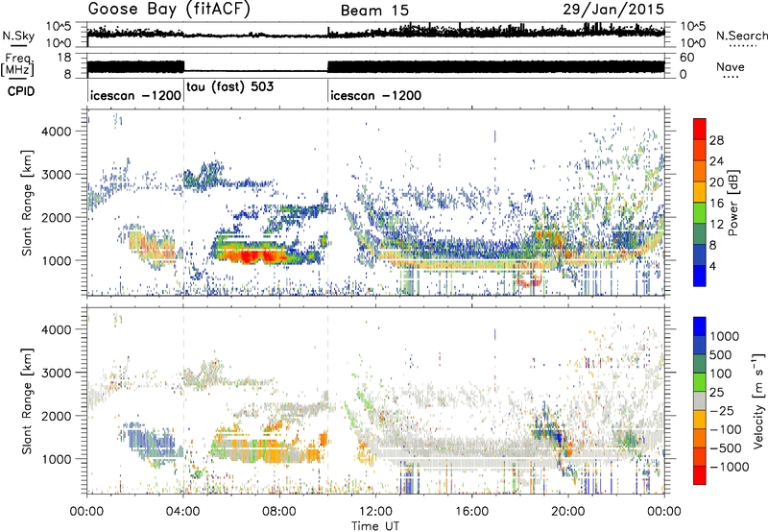Click the 'Freq. [MHz]' axis label

[x=17, y=65]
